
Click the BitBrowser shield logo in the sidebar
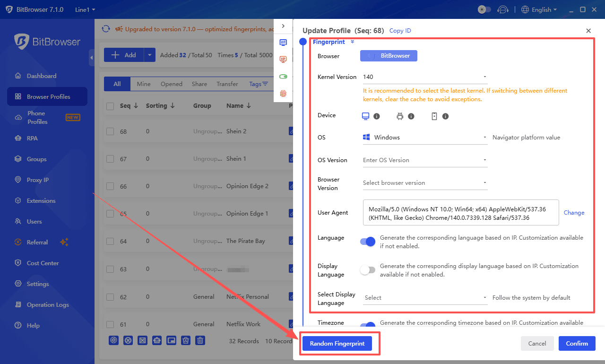(x=22, y=42)
